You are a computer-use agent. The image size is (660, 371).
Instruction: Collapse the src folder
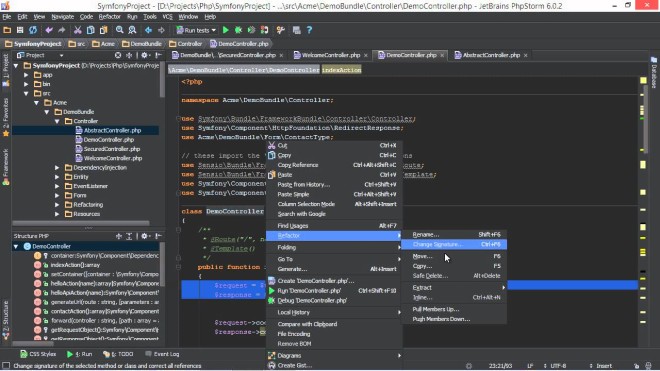(x=26, y=93)
